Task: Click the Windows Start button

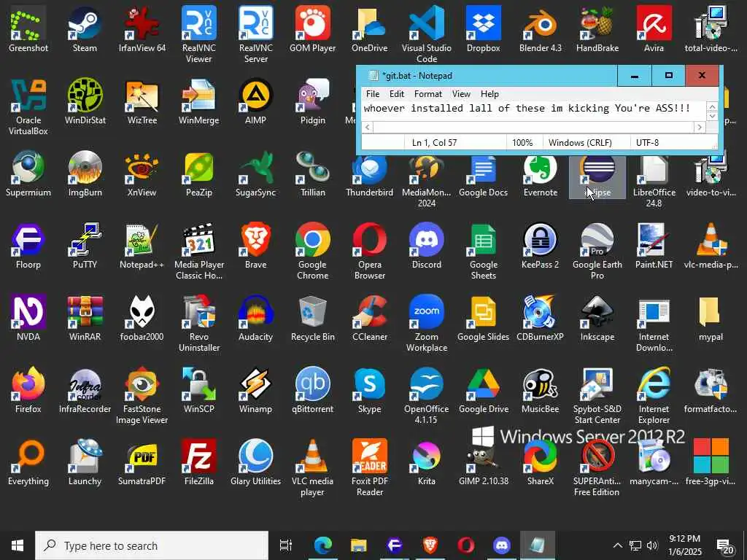Action: point(18,545)
